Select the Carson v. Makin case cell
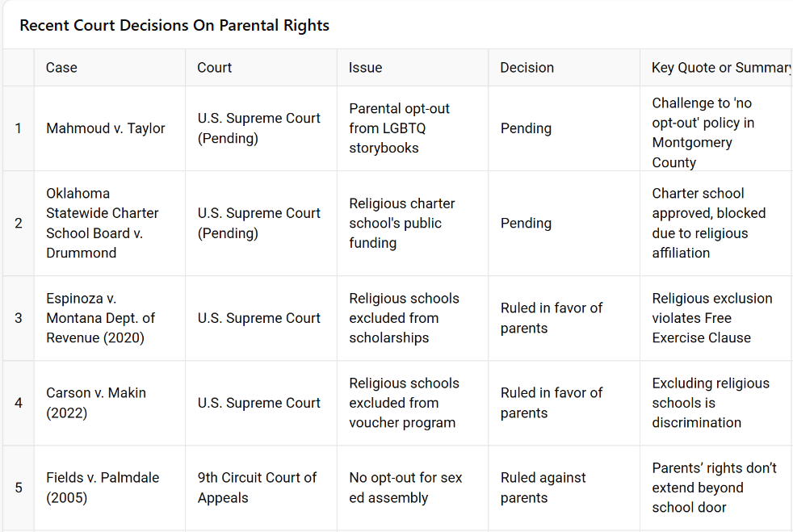 [96, 403]
